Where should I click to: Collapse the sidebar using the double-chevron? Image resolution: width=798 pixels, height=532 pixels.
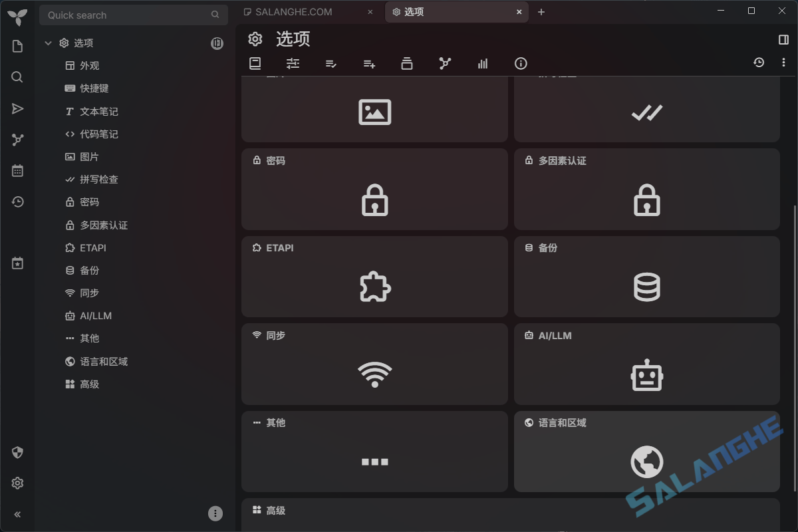17,514
